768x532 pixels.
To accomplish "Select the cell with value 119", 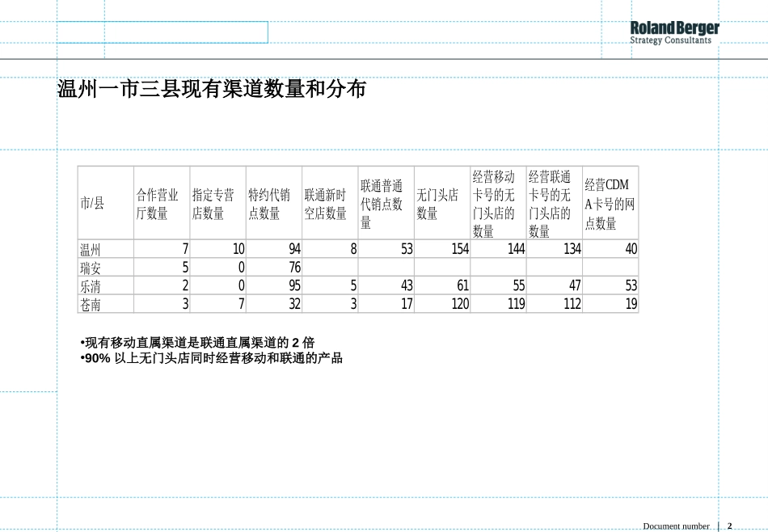I will pos(498,304).
